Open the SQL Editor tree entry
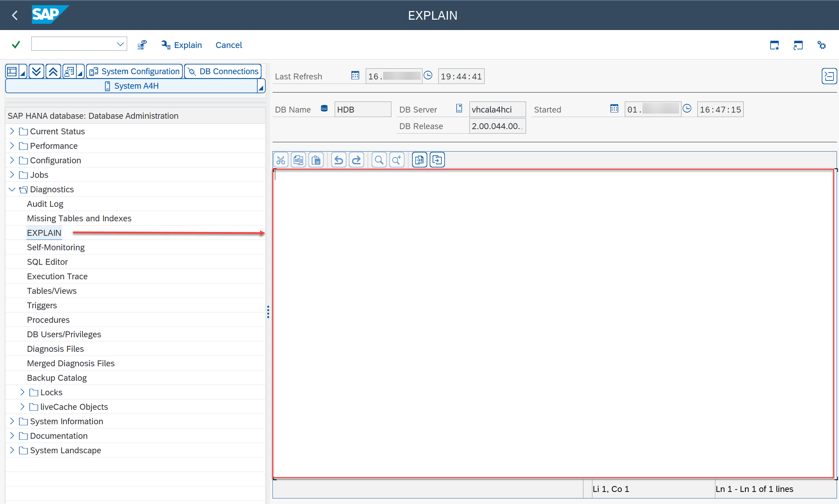The height and width of the screenshot is (504, 839). 47,262
